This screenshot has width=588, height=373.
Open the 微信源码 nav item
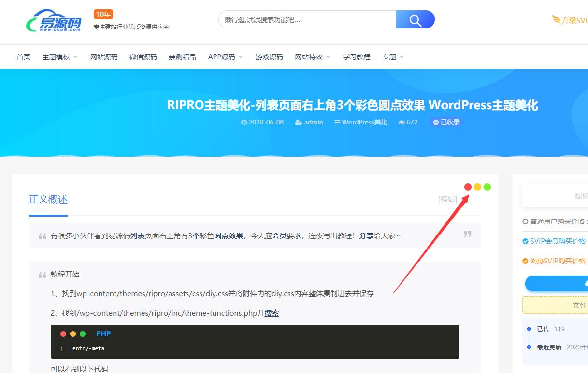[x=143, y=57]
